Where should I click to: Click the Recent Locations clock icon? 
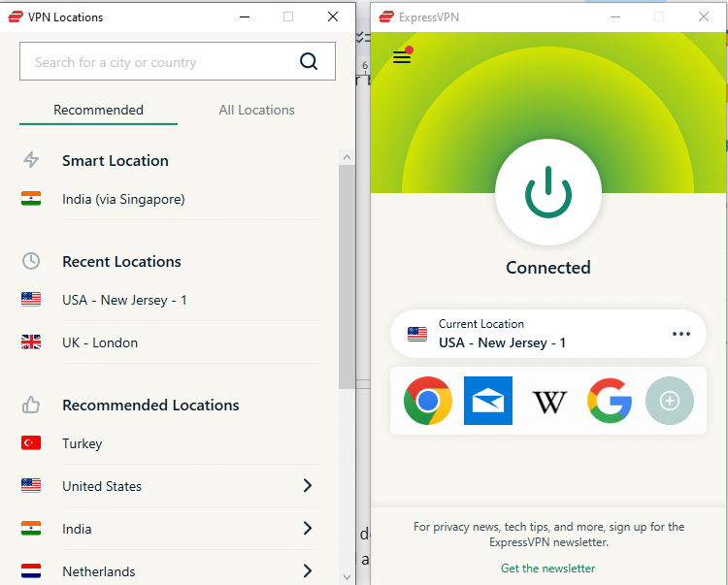pos(31,261)
